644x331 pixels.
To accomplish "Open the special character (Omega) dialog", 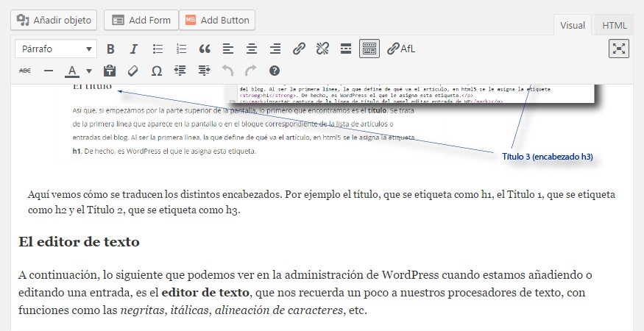I will (156, 71).
